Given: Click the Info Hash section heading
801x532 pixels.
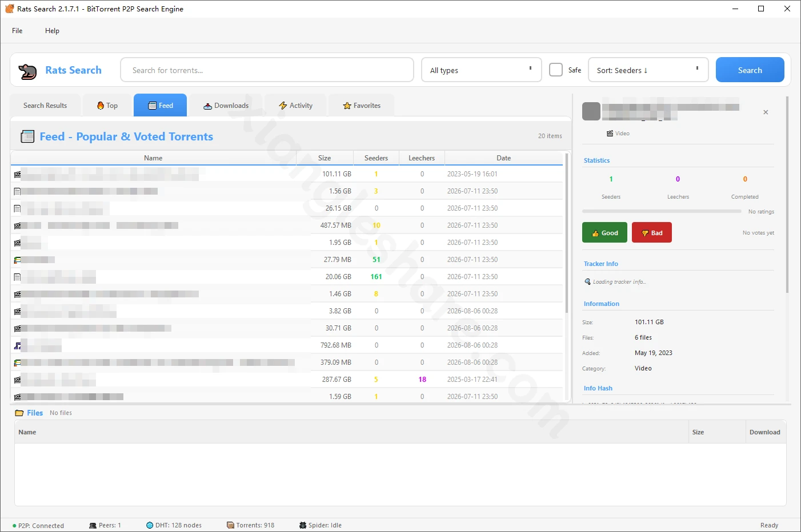Looking at the screenshot, I should coord(598,388).
